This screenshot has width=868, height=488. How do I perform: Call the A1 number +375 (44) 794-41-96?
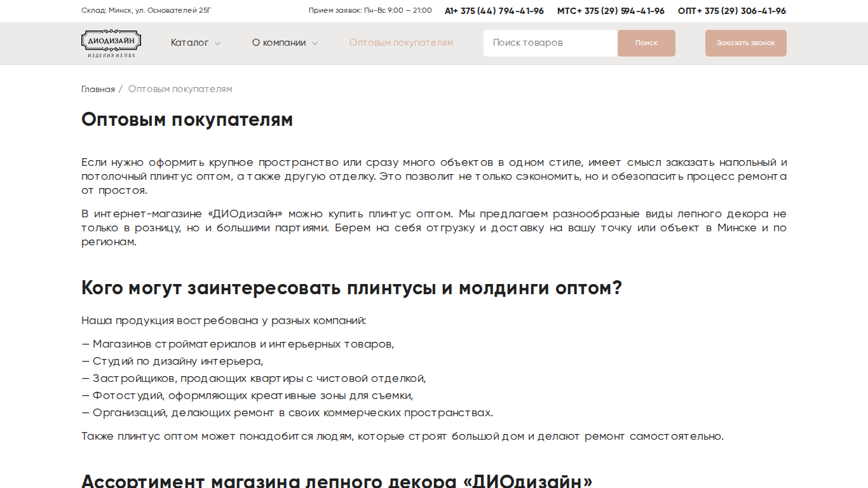[494, 11]
